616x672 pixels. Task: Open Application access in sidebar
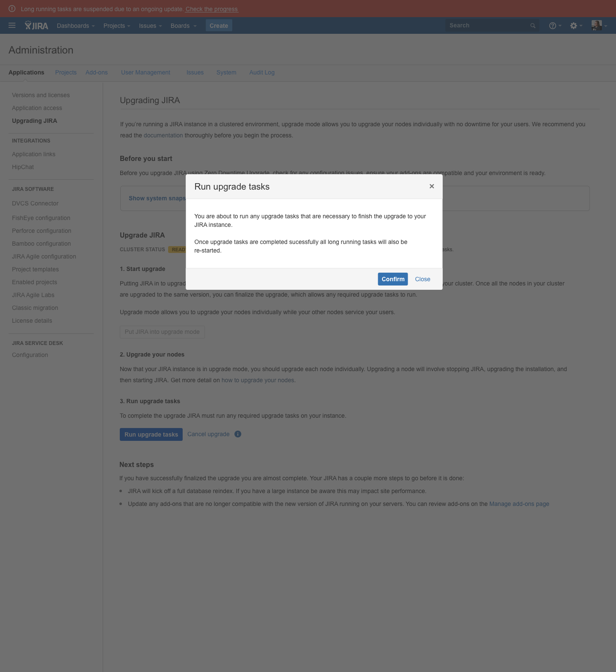point(37,108)
